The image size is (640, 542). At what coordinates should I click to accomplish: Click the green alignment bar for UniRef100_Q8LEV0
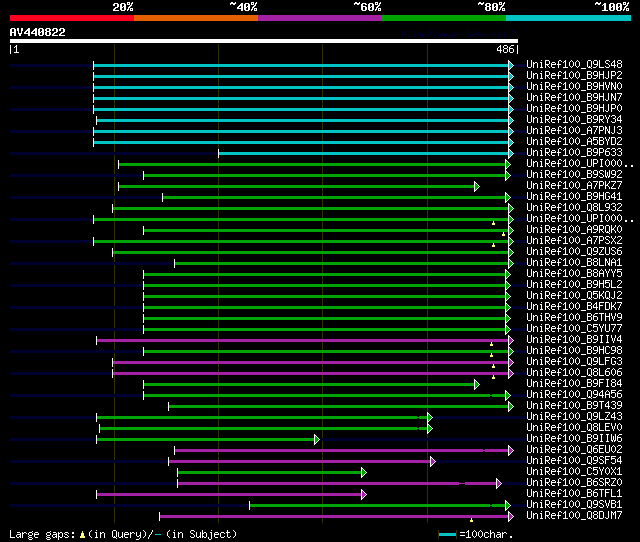[264, 429]
